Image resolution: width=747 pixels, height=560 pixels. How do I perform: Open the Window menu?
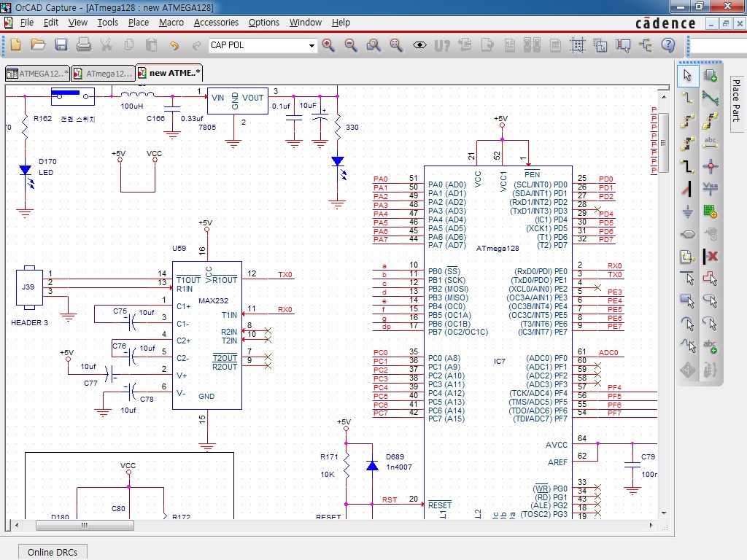tap(306, 23)
